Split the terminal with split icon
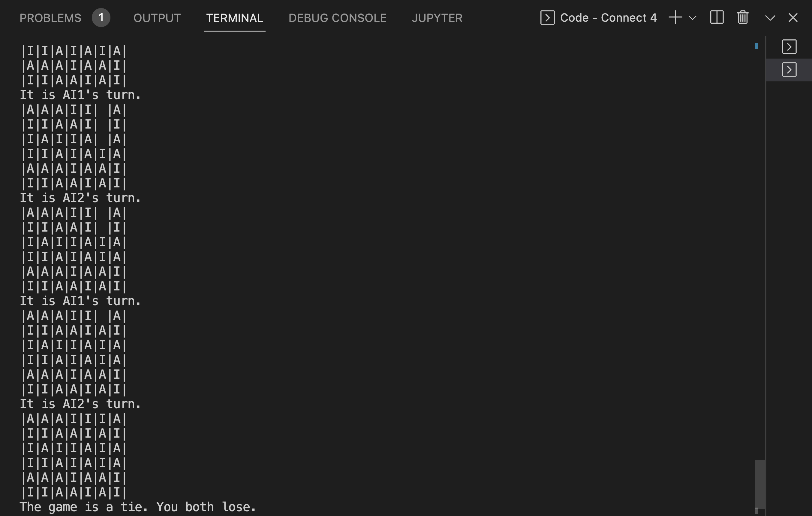This screenshot has width=812, height=516. [717, 17]
